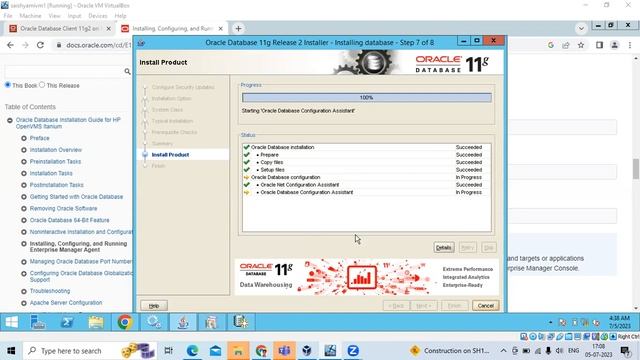Open PowerShell in guest taskbar
The height and width of the screenshot is (360, 640).
tap(67, 322)
